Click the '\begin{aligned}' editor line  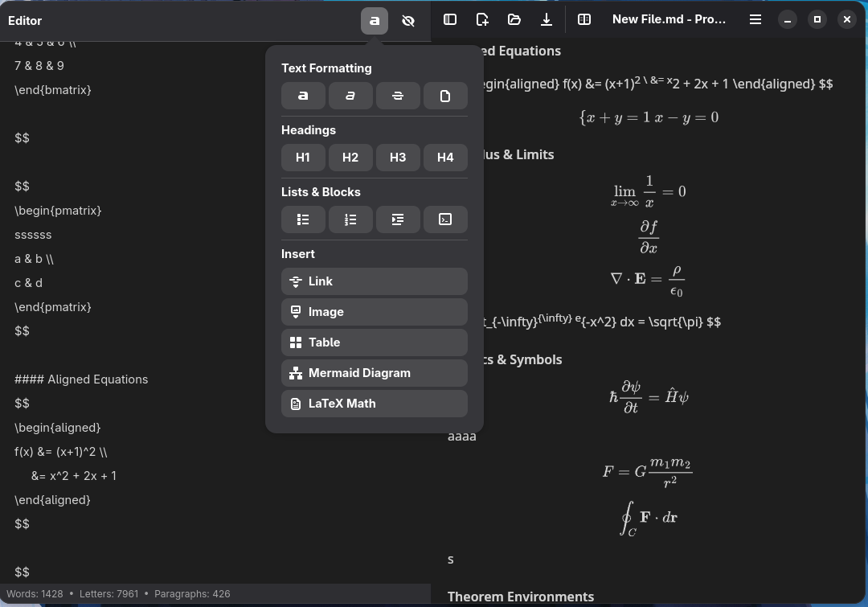[x=58, y=428]
